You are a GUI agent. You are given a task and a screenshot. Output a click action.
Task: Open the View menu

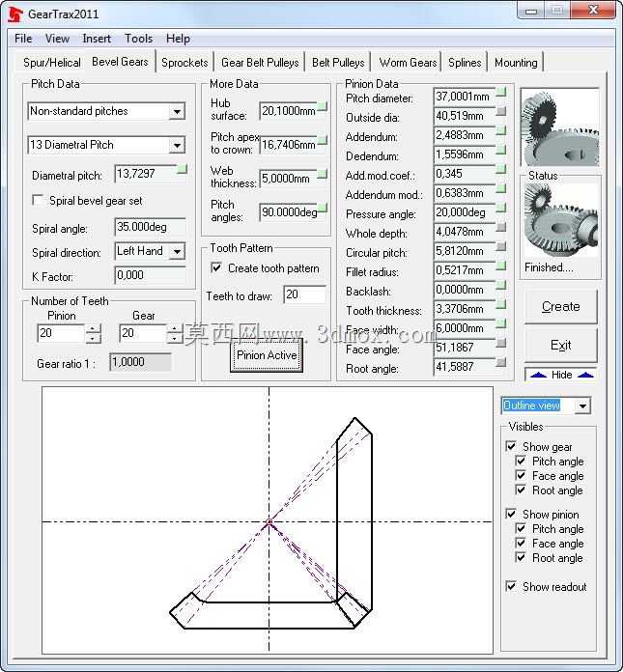pyautogui.click(x=57, y=39)
